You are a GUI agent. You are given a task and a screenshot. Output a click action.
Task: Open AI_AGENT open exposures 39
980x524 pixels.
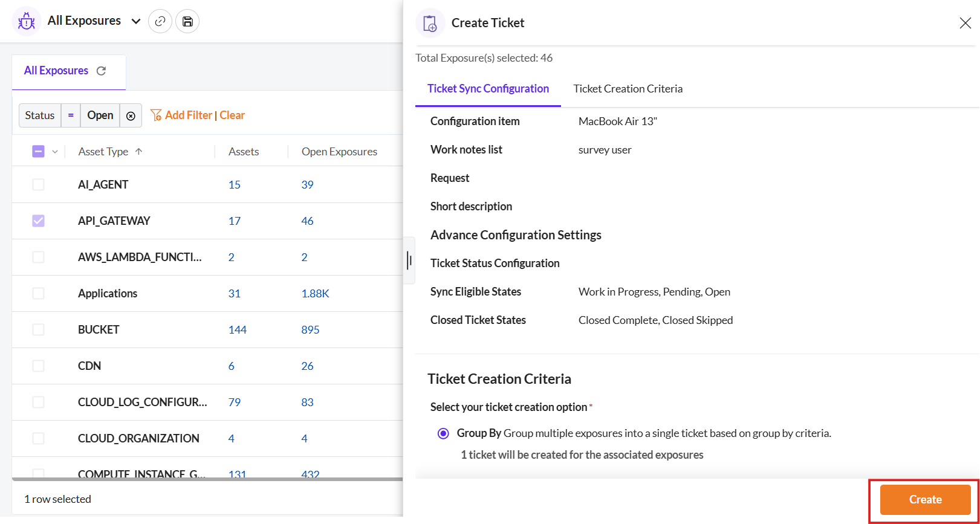pyautogui.click(x=307, y=185)
